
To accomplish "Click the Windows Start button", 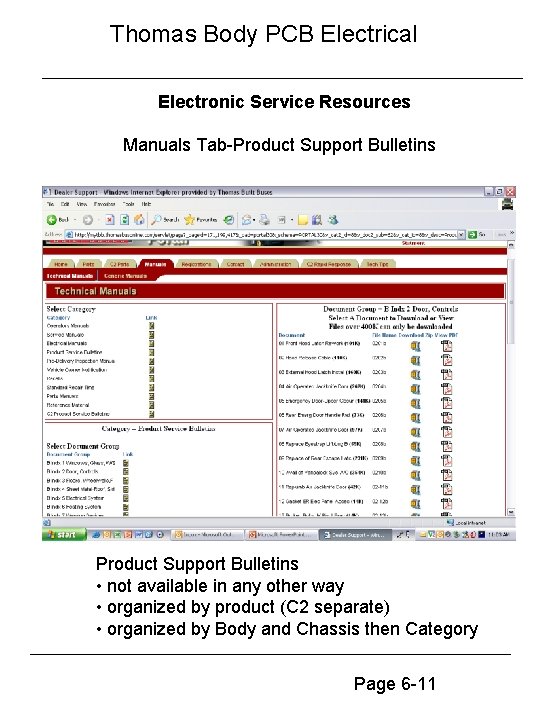I will coord(64,535).
